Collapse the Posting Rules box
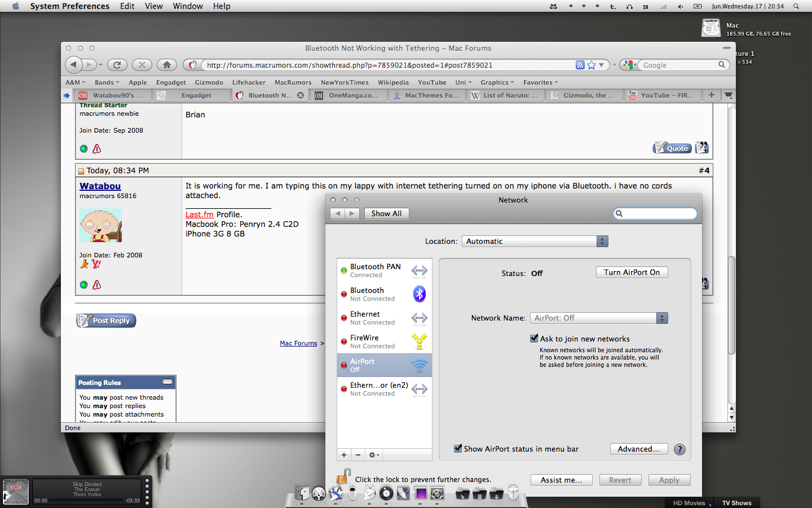 [167, 382]
